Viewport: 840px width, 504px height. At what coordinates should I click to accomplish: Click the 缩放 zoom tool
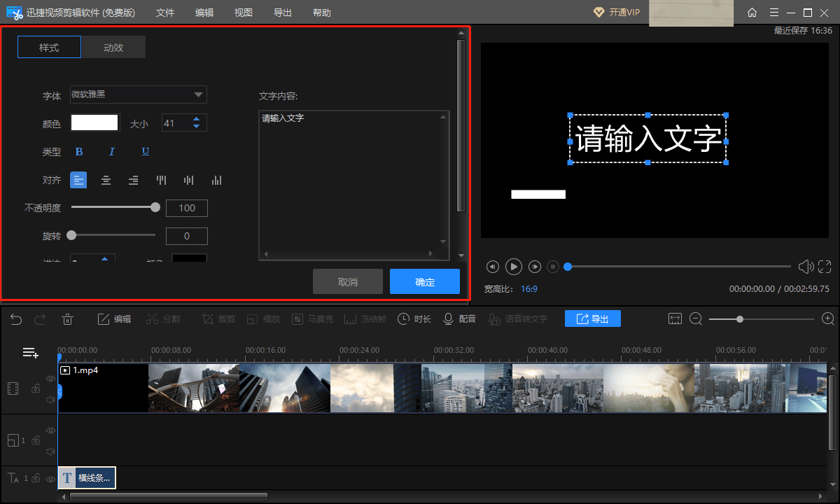(x=263, y=319)
